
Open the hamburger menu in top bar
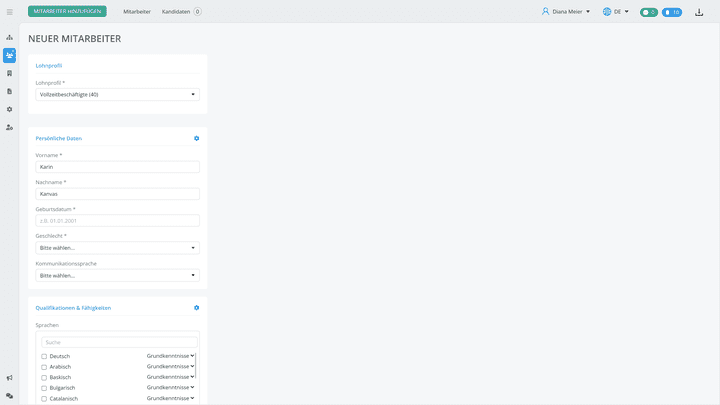pos(10,12)
